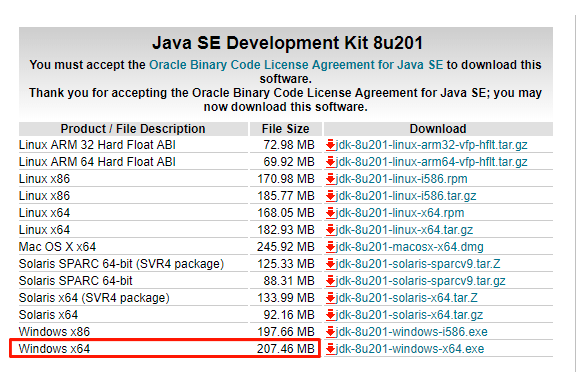Image resolution: width=576 pixels, height=374 pixels.
Task: Click the 92.16 MB file size
Action: (x=289, y=314)
